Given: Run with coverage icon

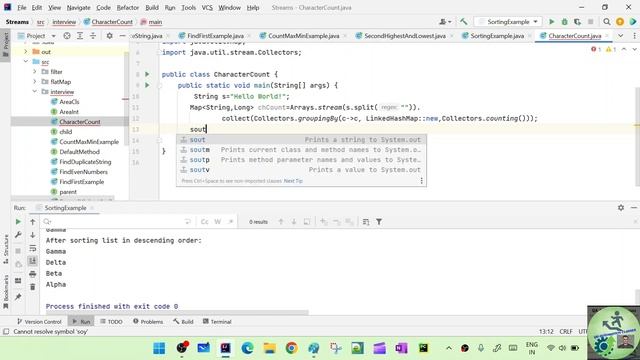Looking at the screenshot, I should click(x=577, y=22).
